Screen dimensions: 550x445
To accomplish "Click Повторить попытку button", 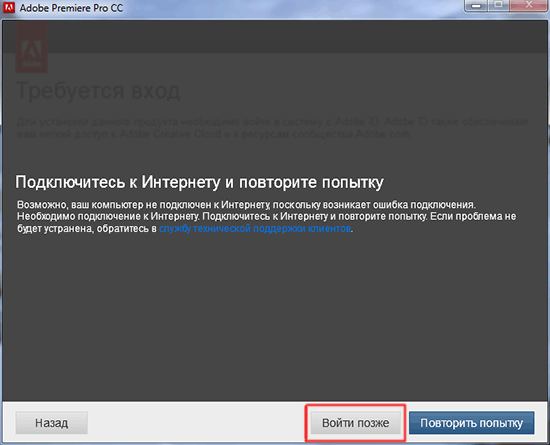I will click(471, 423).
